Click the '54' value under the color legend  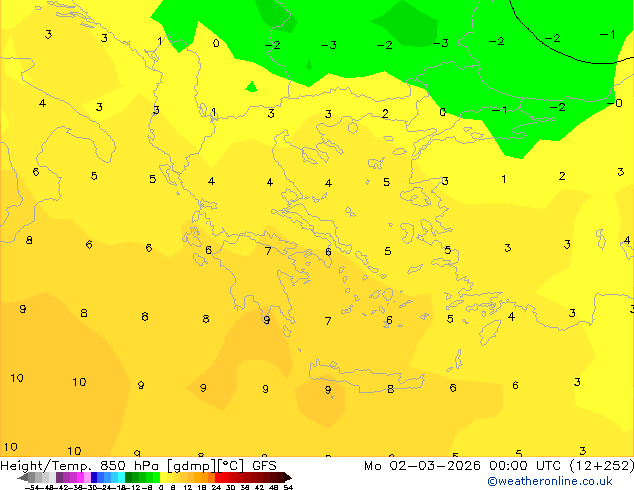tap(288, 487)
